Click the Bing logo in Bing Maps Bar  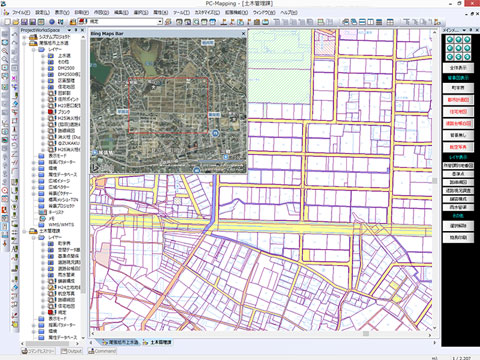(96, 168)
